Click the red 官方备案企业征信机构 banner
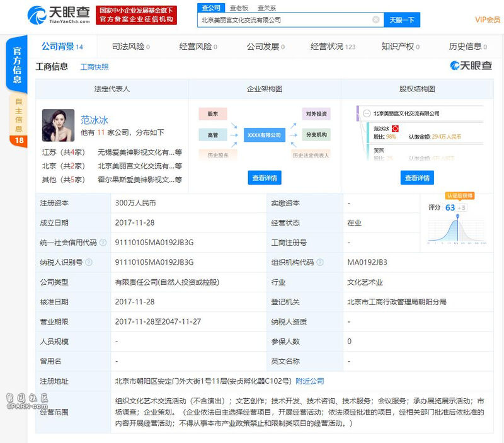 (136, 14)
